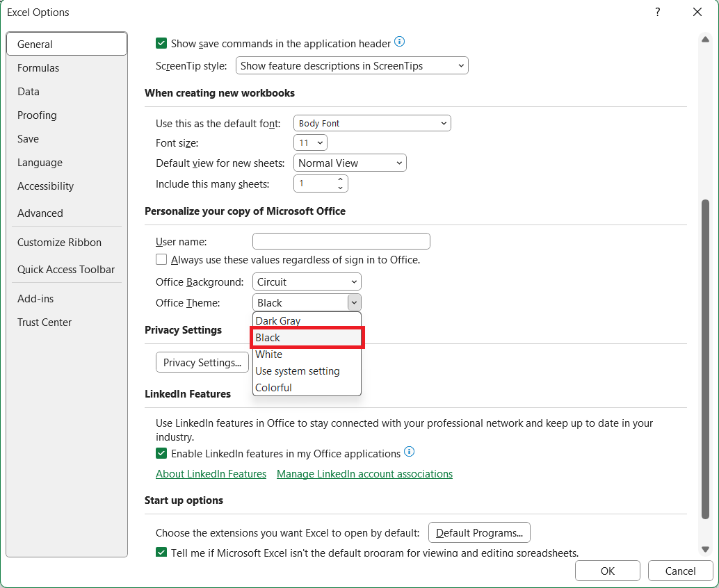This screenshot has width=719, height=588.
Task: Choose Colorful from Office Theme list
Action: point(307,388)
